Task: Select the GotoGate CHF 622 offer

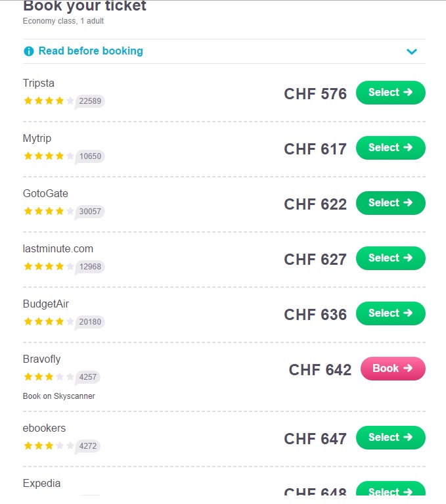Action: tap(390, 203)
